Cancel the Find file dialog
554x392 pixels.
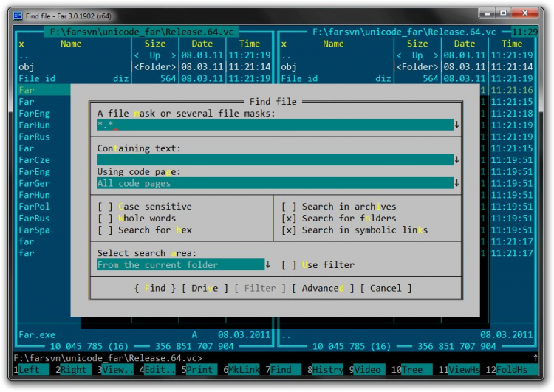pos(386,289)
